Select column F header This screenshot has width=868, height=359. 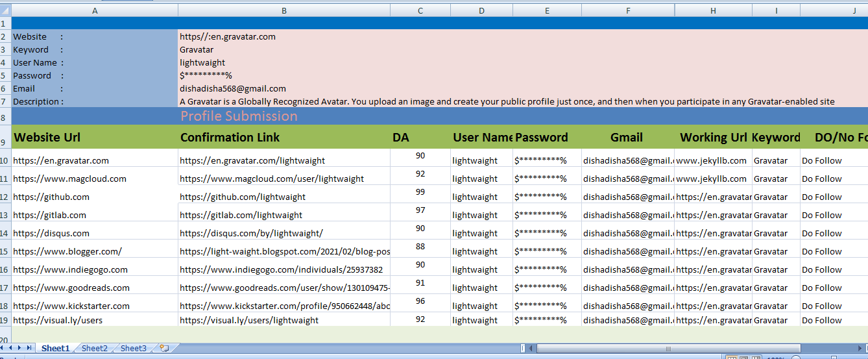[628, 10]
